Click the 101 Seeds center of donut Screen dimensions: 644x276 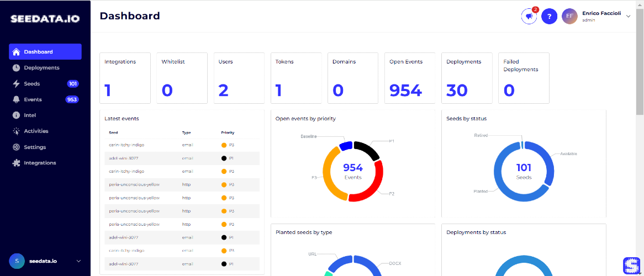click(x=524, y=171)
